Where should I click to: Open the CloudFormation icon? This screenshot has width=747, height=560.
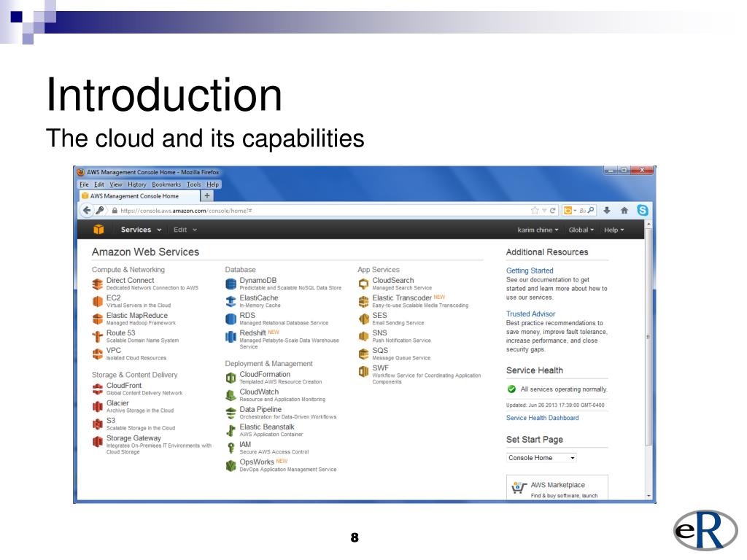pos(231,378)
